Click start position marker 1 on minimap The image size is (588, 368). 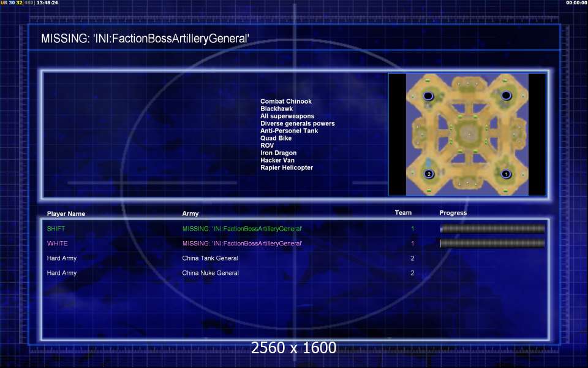click(506, 174)
